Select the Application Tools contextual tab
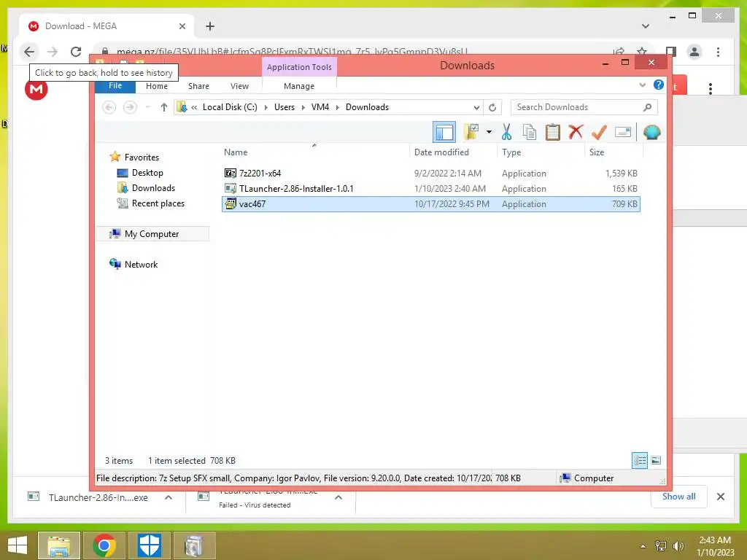 coord(299,66)
